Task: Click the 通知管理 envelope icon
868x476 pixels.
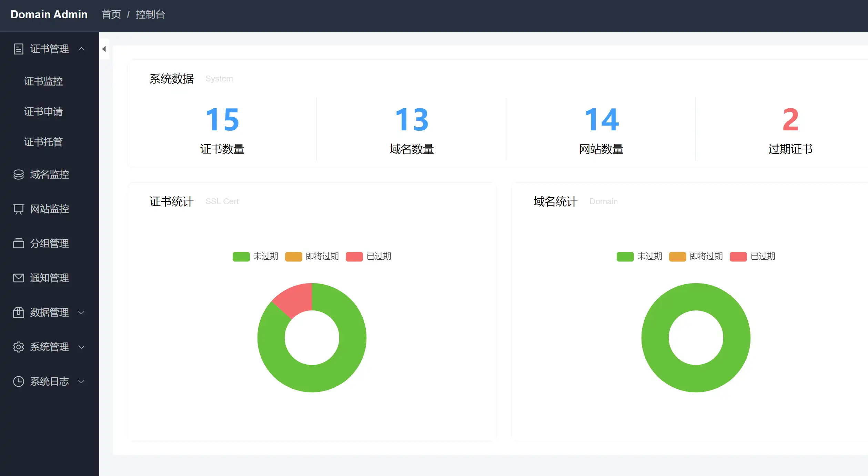Action: [x=18, y=278]
